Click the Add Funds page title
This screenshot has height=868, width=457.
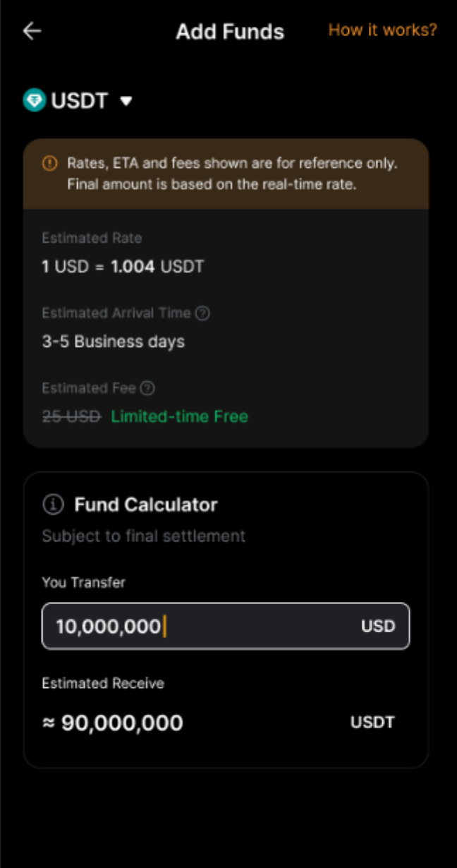[230, 32]
